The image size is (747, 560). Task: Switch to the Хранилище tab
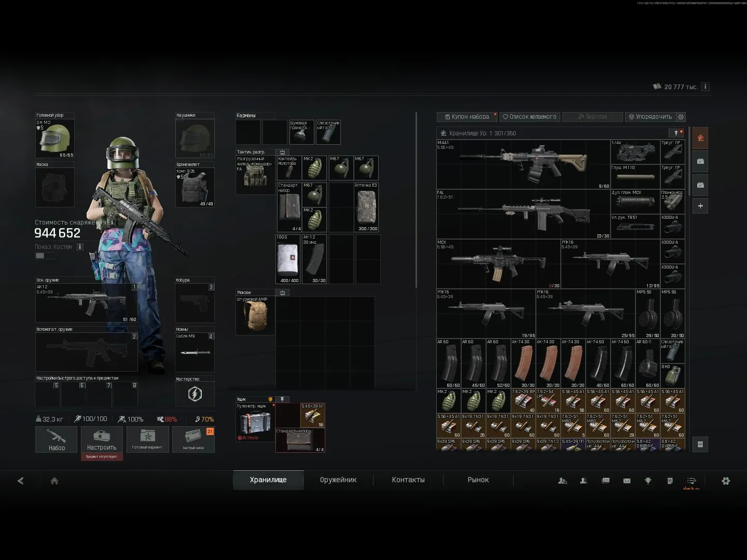coord(268,480)
